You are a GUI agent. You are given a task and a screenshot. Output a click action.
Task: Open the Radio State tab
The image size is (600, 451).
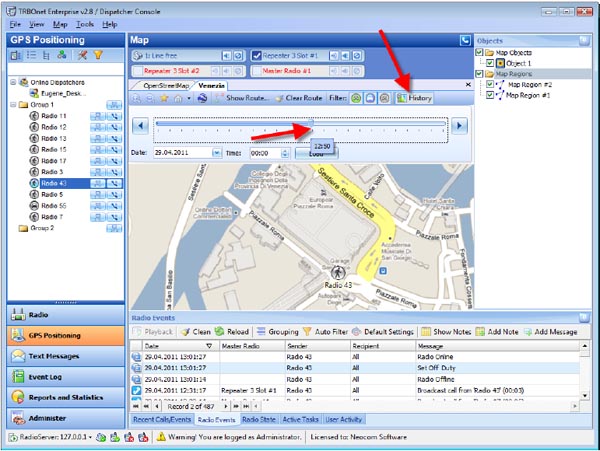(259, 419)
